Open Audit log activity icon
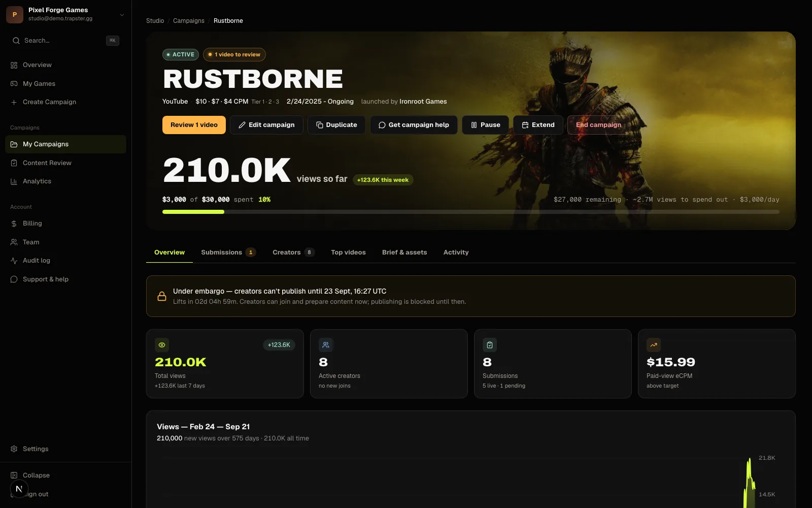The height and width of the screenshot is (508, 812). (14, 261)
